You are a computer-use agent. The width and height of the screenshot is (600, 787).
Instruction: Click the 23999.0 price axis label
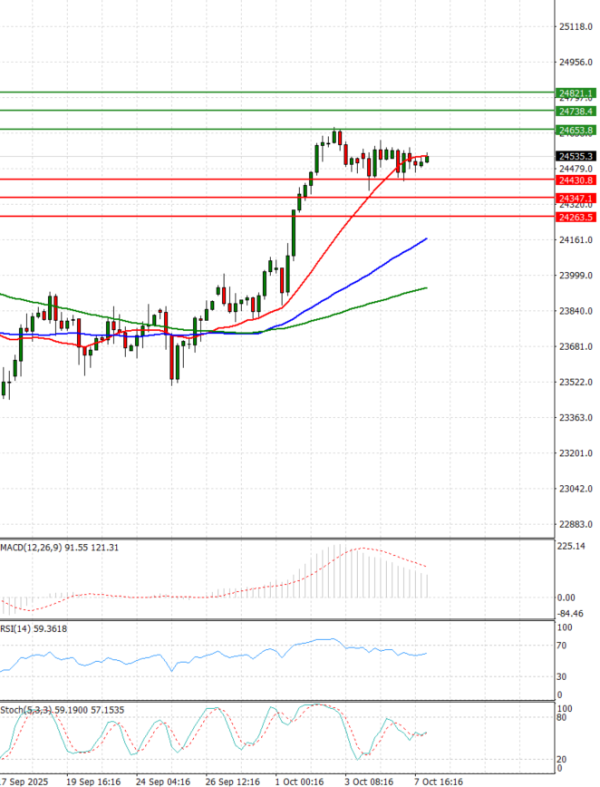pyautogui.click(x=578, y=276)
